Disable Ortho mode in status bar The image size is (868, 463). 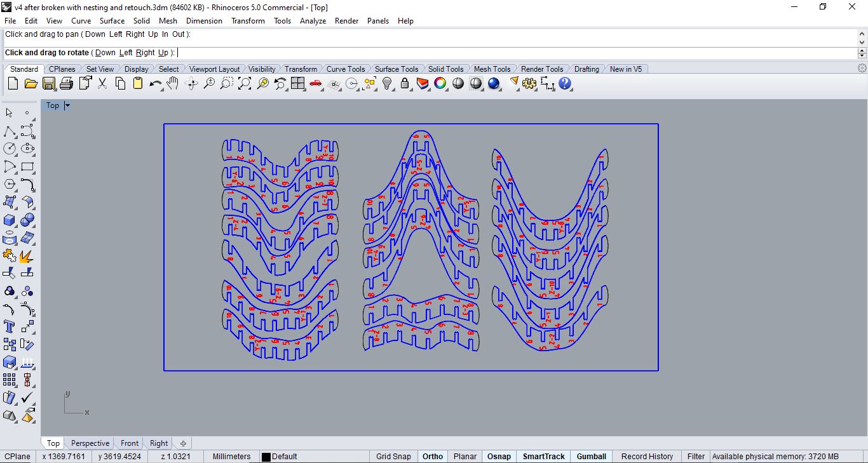[433, 456]
